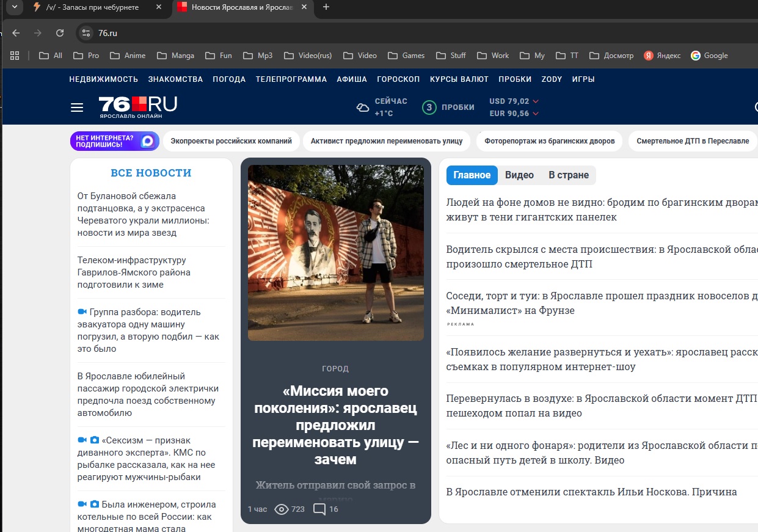Click the browser forward arrow
This screenshot has width=758, height=532.
(38, 33)
